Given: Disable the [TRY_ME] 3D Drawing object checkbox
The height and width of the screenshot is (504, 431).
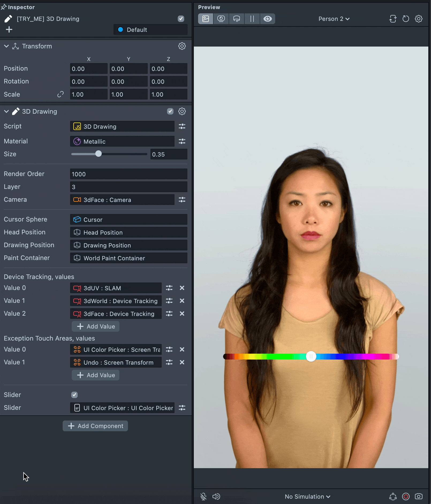Looking at the screenshot, I should (x=181, y=19).
